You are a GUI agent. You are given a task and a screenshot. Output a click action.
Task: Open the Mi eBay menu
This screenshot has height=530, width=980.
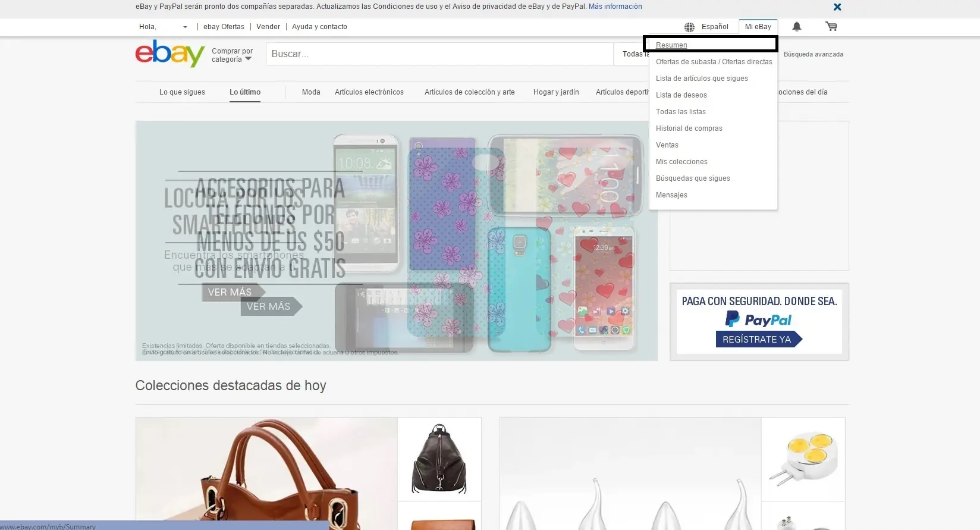point(758,27)
